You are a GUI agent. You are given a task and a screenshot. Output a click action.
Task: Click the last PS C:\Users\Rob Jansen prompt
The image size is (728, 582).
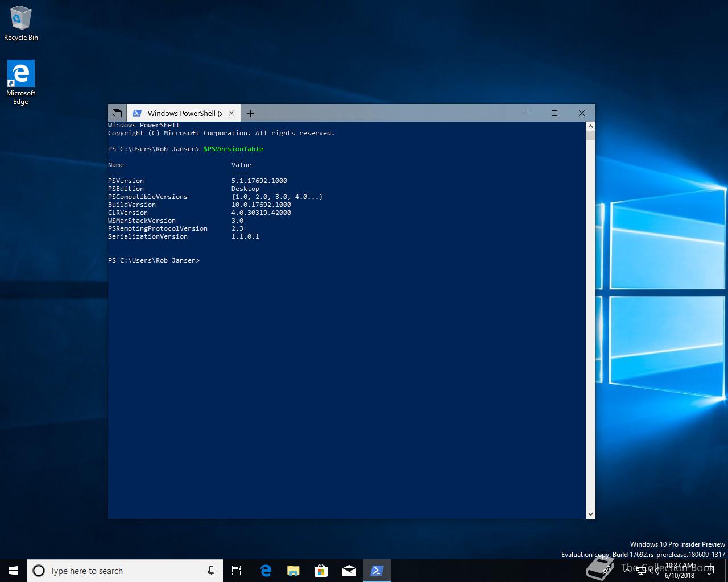[154, 260]
